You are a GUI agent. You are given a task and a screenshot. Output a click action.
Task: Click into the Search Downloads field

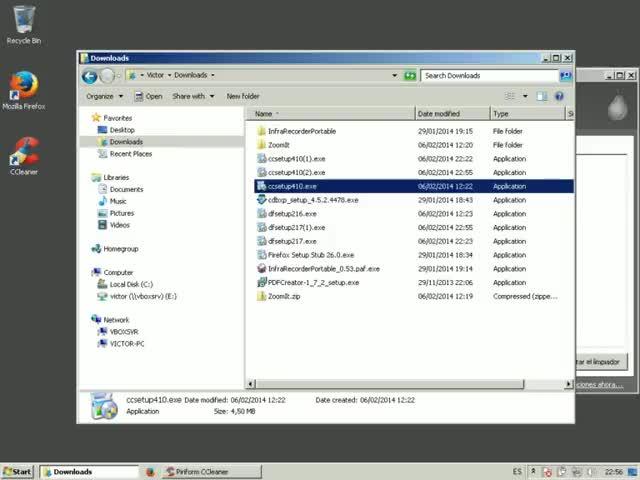click(x=489, y=76)
